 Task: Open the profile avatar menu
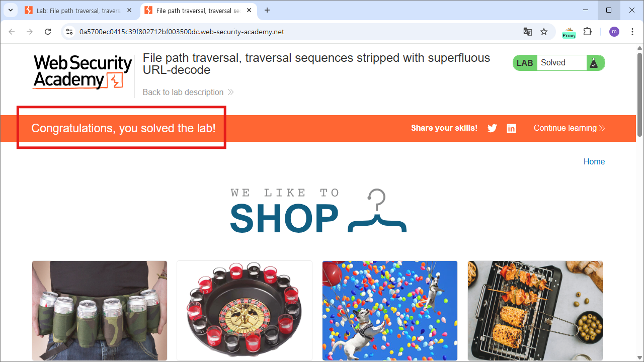[614, 32]
